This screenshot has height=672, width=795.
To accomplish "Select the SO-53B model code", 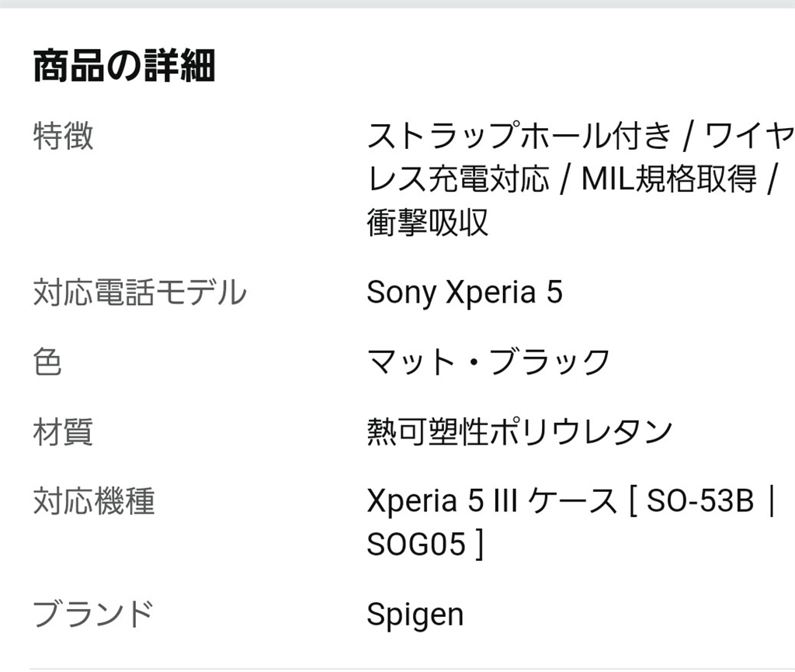I will pyautogui.click(x=700, y=501).
